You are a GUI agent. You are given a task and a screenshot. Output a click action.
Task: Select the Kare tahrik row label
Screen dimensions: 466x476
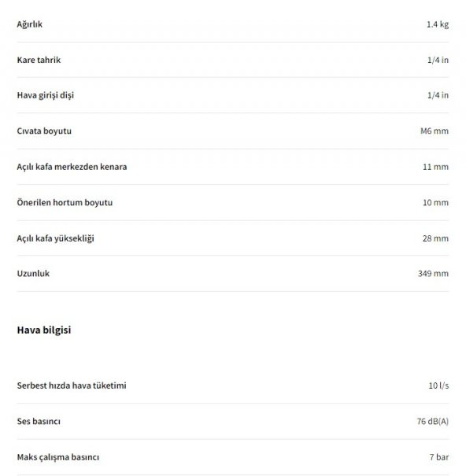click(x=39, y=60)
